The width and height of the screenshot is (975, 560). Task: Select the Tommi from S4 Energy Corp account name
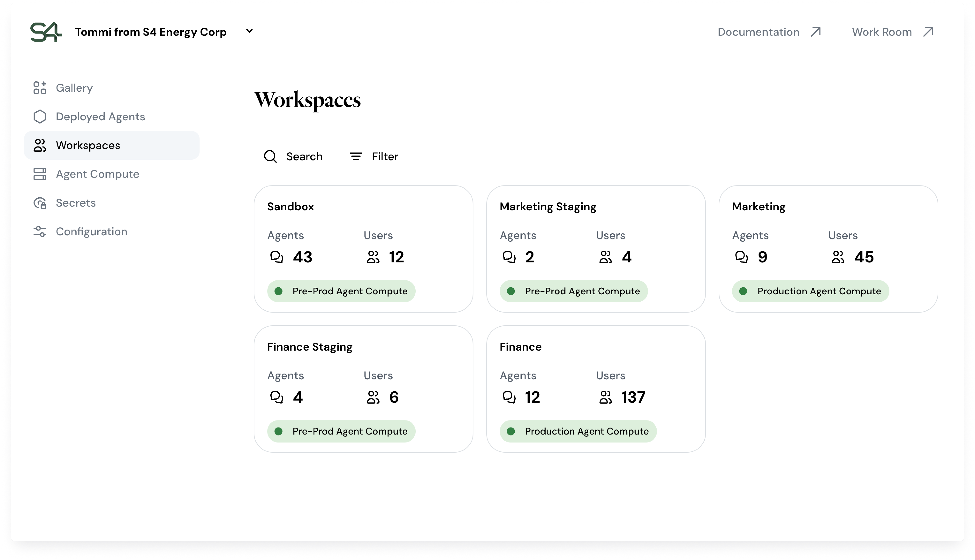[x=151, y=32]
